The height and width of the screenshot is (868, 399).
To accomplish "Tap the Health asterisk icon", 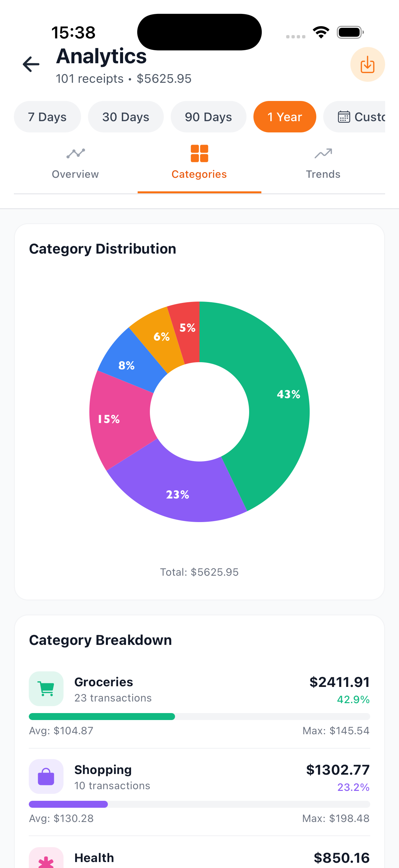I will click(46, 861).
